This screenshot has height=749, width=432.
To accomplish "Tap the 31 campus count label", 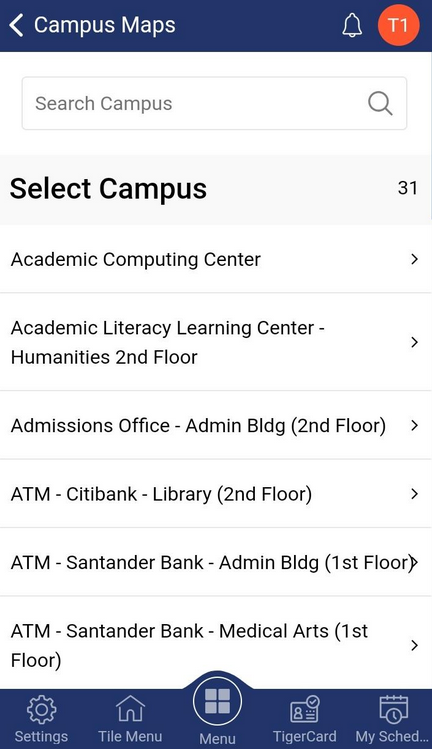I will (408, 188).
